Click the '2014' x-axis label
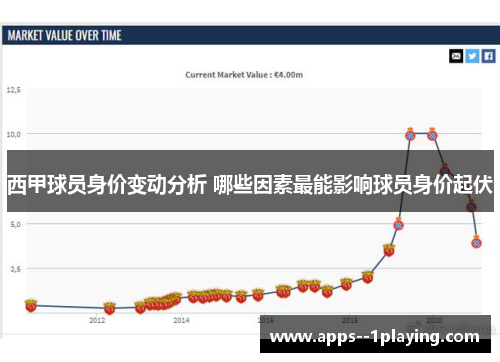The image size is (500, 362). coord(181,320)
